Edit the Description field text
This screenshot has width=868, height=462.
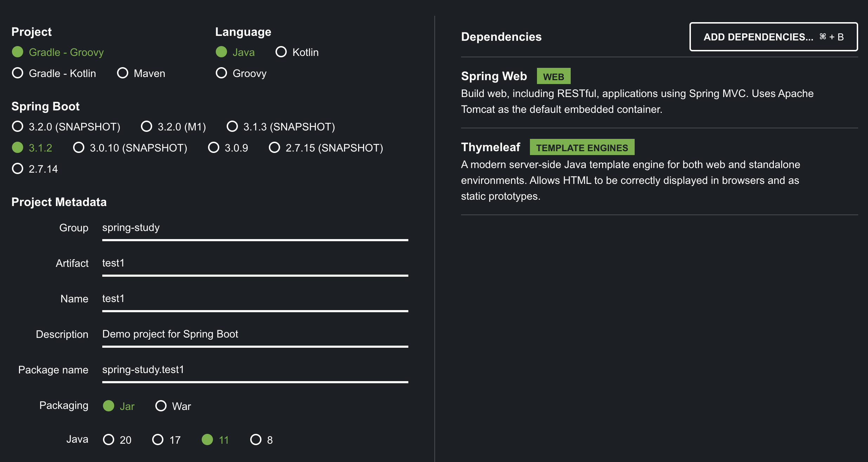[255, 335]
